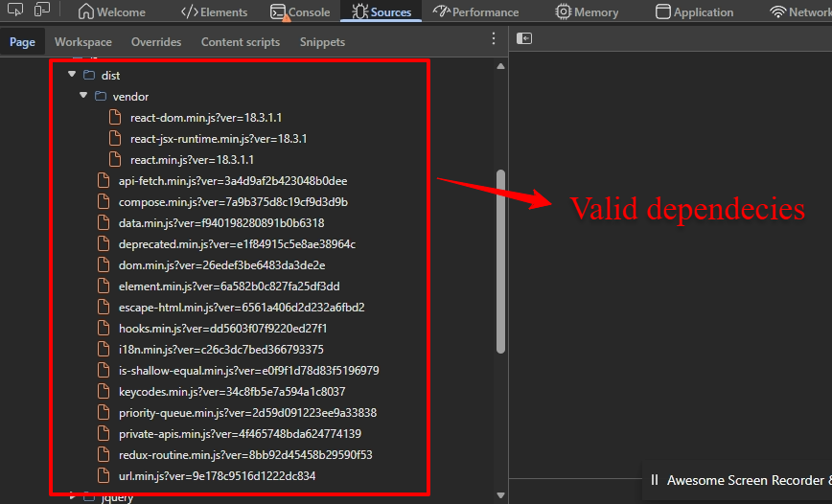Toggle the navigator sidebar panel icon
This screenshot has height=504, width=832.
pyautogui.click(x=524, y=38)
